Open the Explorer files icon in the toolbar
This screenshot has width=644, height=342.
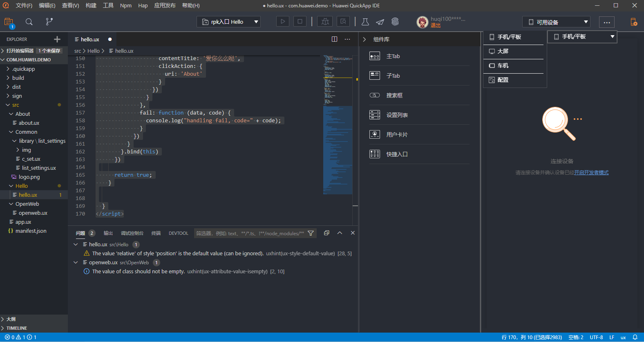9,22
